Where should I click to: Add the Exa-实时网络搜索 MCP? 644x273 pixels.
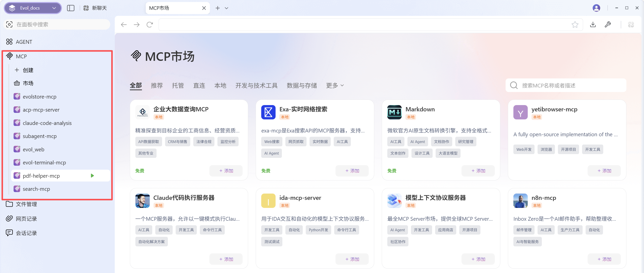coord(352,171)
